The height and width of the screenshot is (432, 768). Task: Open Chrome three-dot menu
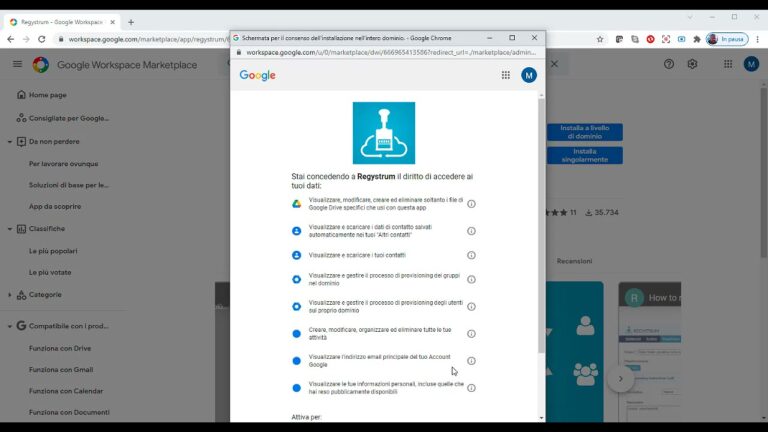pos(757,39)
